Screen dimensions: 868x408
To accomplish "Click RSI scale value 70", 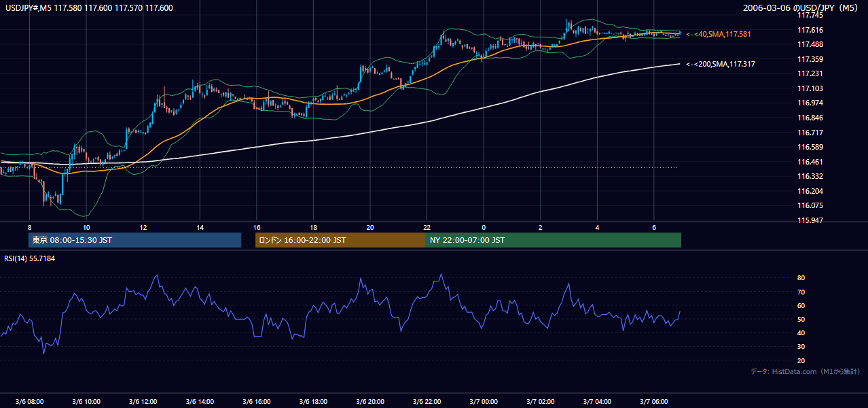I will point(801,292).
